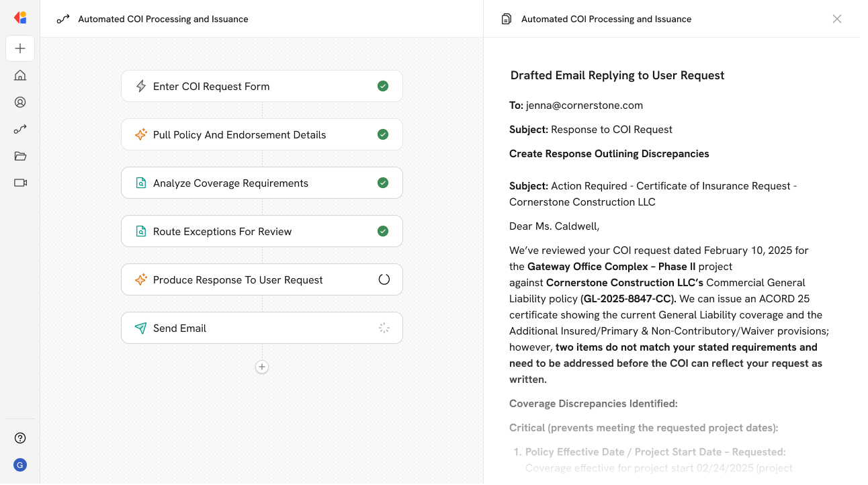The image size is (868, 485).
Task: Select the Analyze Coverage Requirements step
Action: click(262, 183)
